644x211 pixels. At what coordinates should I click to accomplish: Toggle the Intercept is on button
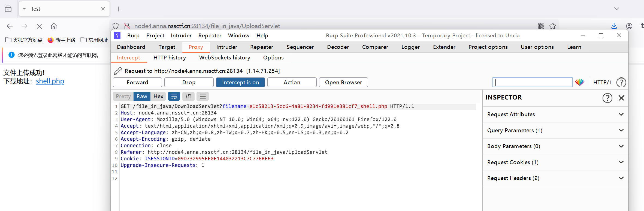click(240, 82)
